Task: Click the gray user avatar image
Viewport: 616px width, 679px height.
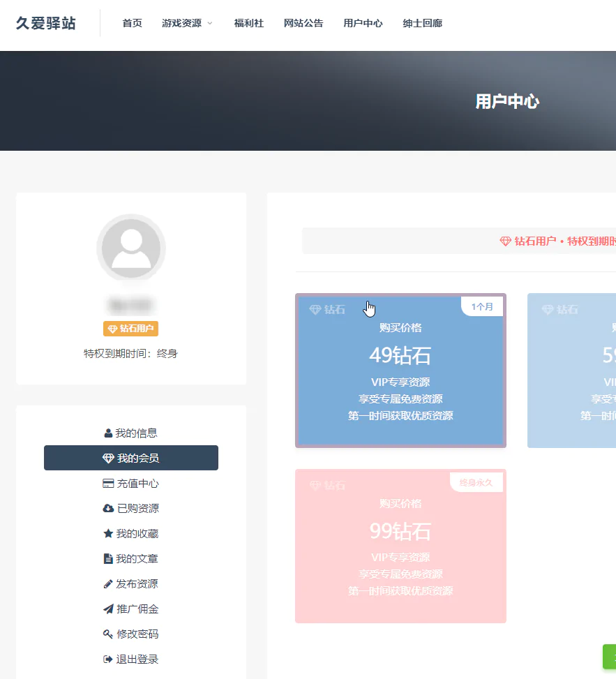Action: coord(131,248)
